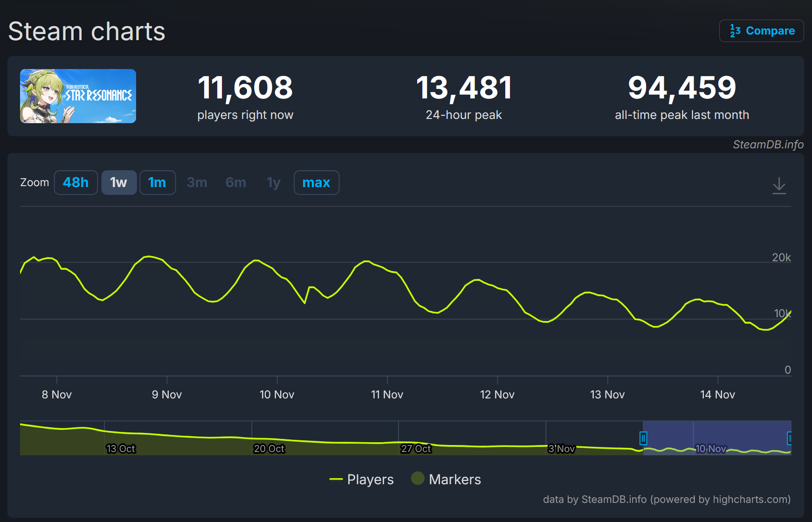Click the 10 Nov label under the main chart
This screenshot has height=522, width=812.
click(277, 395)
